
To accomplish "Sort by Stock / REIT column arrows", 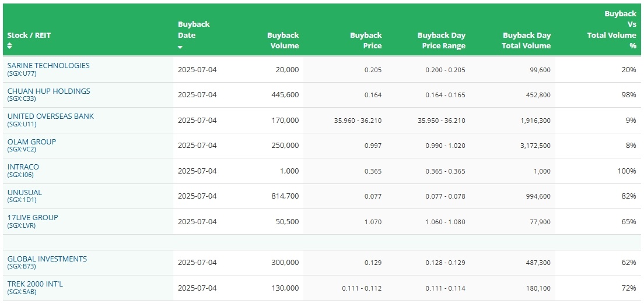I will [x=10, y=45].
